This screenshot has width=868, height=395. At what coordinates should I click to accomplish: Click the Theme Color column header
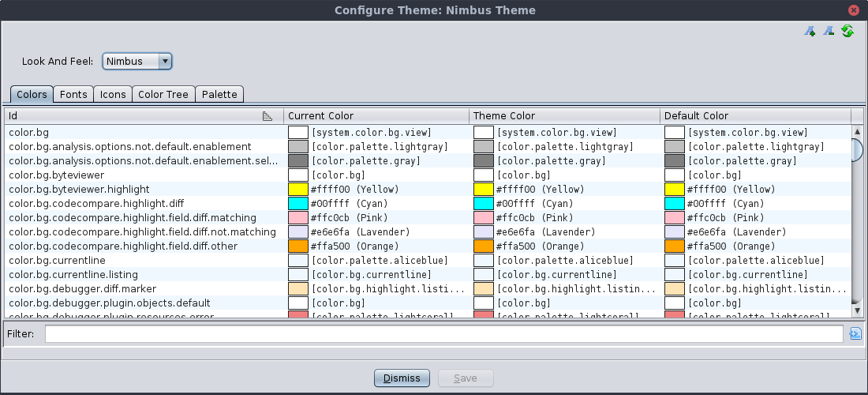[565, 116]
